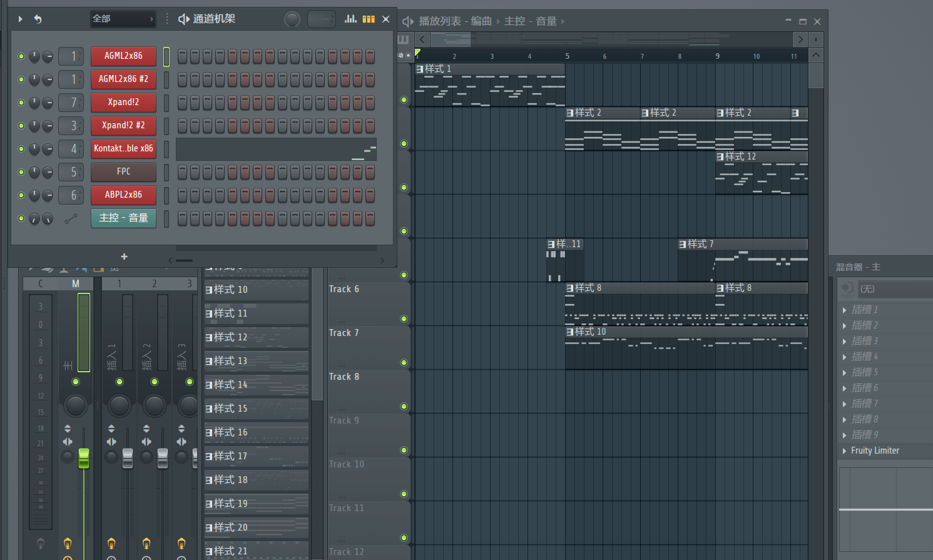Toggle mute on Track 8
This screenshot has height=560, width=933.
click(404, 407)
